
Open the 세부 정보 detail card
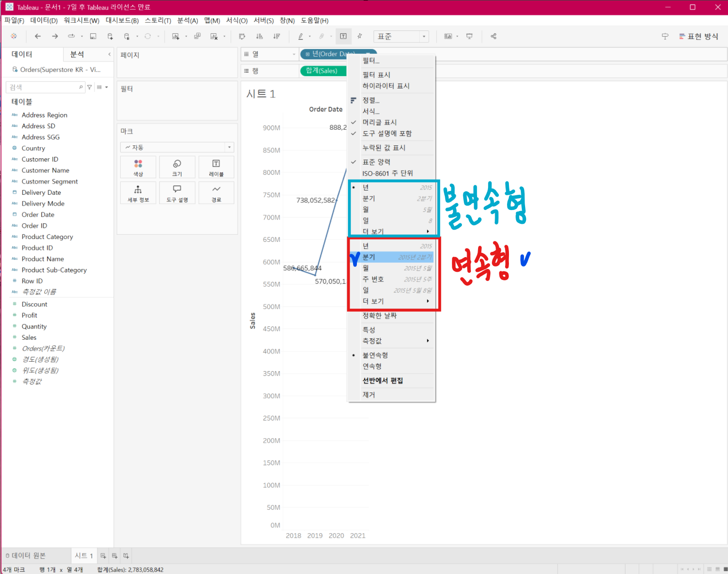click(x=138, y=193)
